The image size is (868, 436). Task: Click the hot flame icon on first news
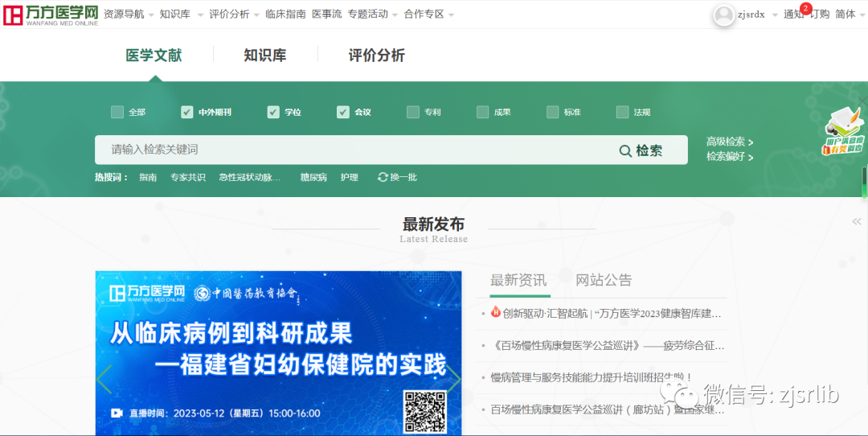tap(495, 312)
